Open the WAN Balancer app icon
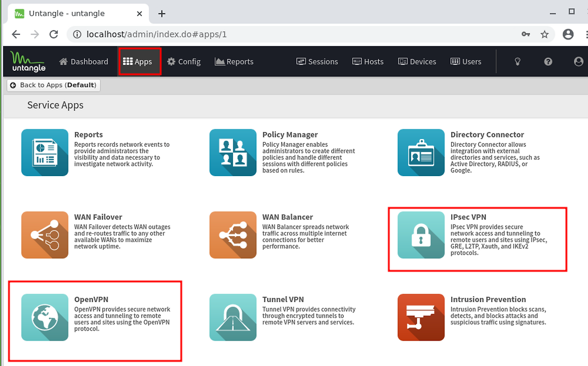This screenshot has width=588, height=366. pyautogui.click(x=233, y=234)
